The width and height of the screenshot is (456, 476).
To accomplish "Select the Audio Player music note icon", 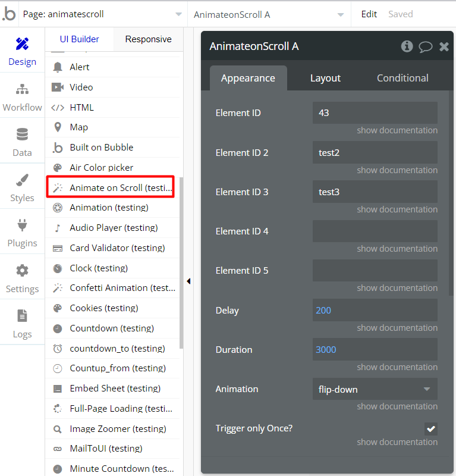I will click(x=58, y=228).
